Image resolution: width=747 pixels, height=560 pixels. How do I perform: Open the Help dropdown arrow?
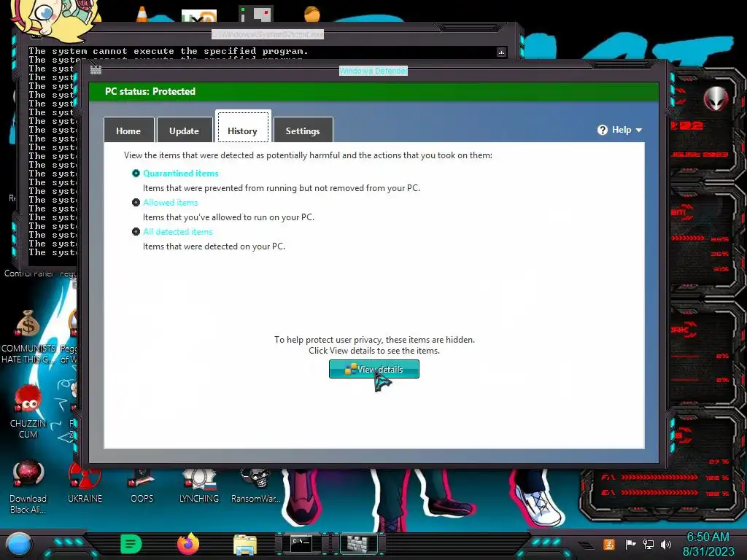[639, 130]
